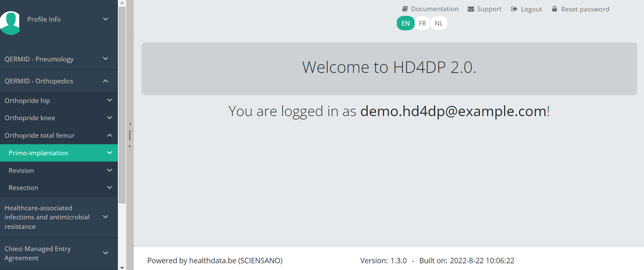The width and height of the screenshot is (644, 270).
Task: Switch language to NL
Action: 438,23
